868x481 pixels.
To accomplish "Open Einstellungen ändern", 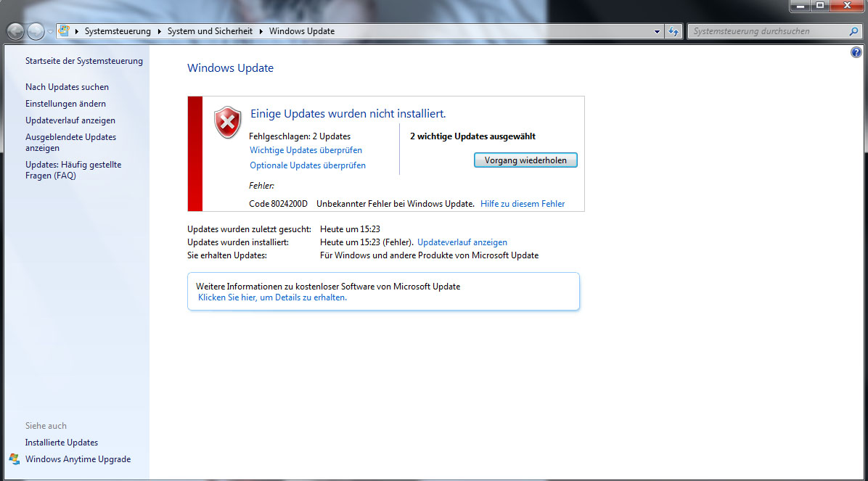I will pos(65,104).
